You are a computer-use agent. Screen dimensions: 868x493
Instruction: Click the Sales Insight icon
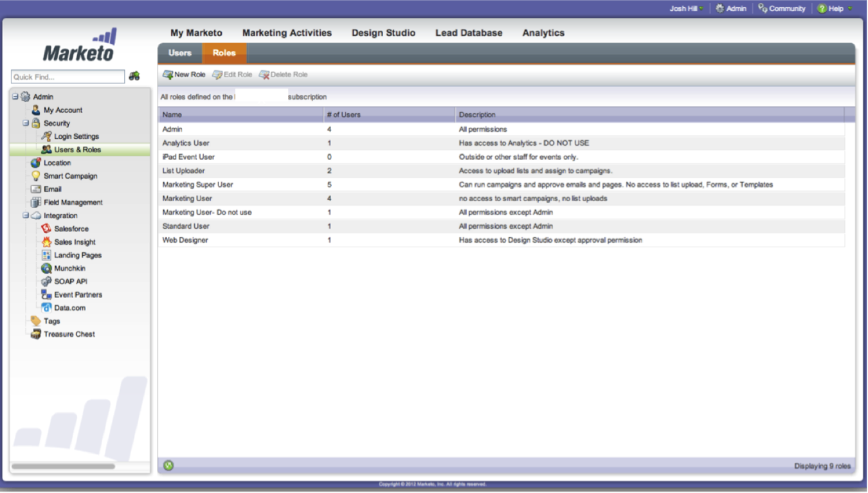(x=46, y=242)
